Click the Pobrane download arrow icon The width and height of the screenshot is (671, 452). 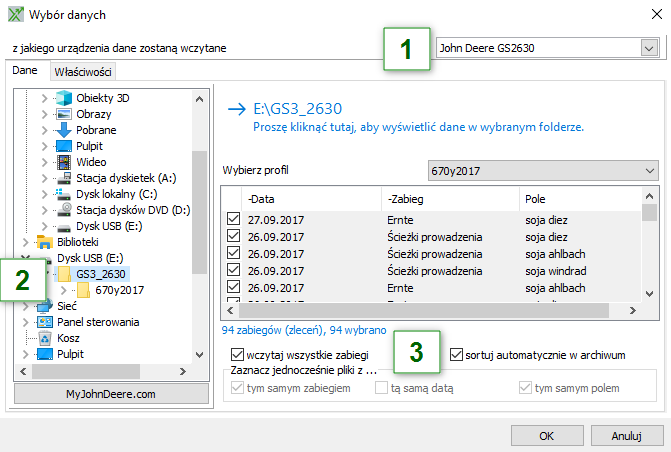click(x=64, y=130)
